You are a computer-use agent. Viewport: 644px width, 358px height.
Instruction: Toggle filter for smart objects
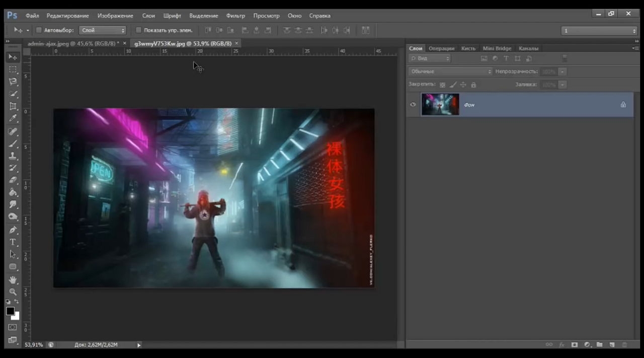pyautogui.click(x=528, y=58)
